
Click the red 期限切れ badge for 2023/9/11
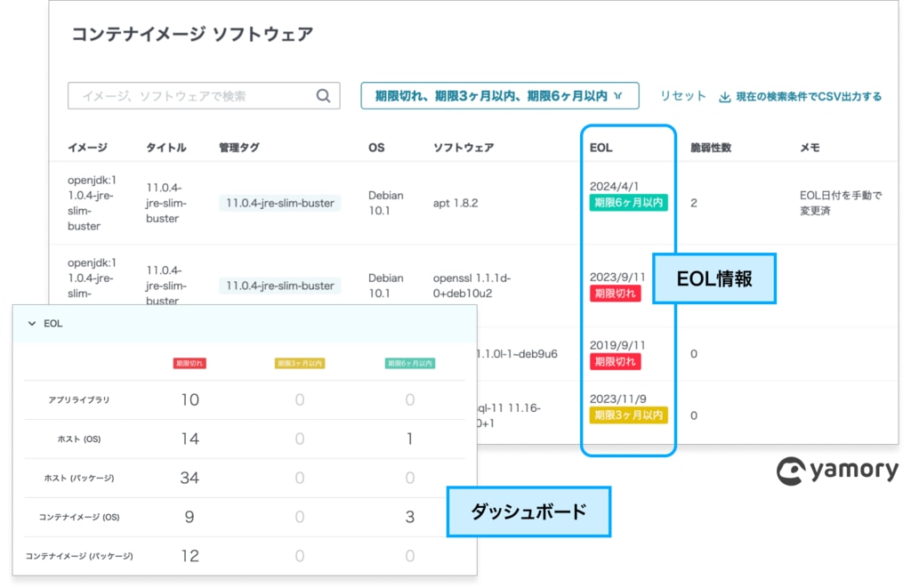click(615, 294)
